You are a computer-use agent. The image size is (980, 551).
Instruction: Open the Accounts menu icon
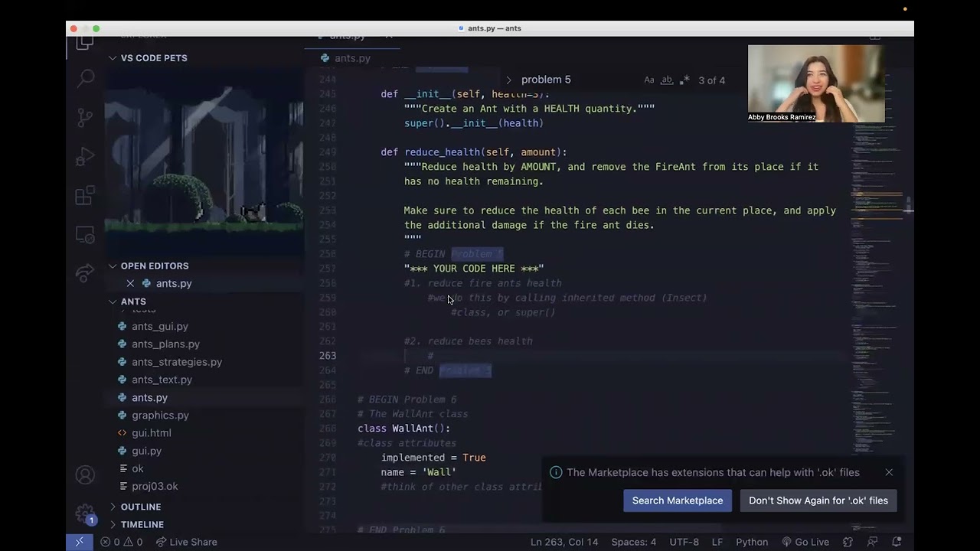tap(86, 475)
